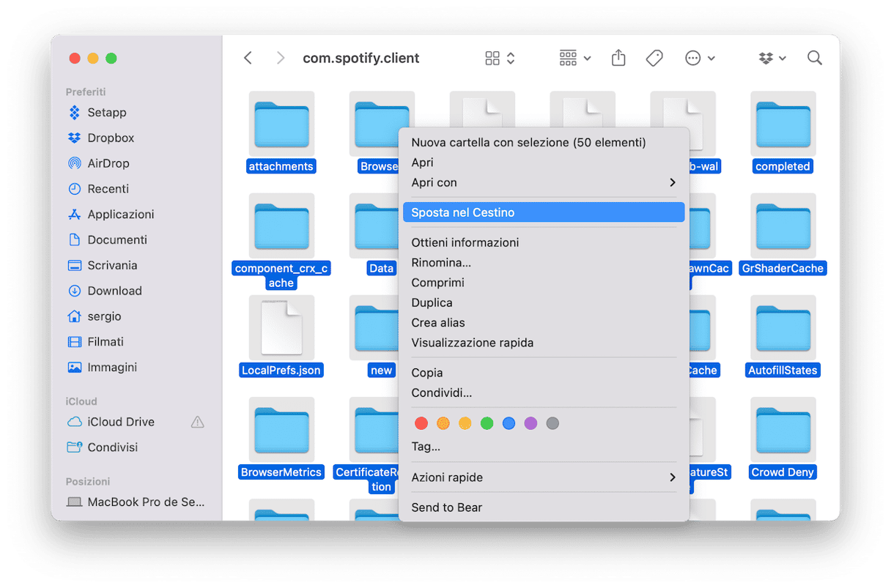The width and height of the screenshot is (891, 588).
Task: Open Condivisi in the sidebar
Action: [x=103, y=447]
